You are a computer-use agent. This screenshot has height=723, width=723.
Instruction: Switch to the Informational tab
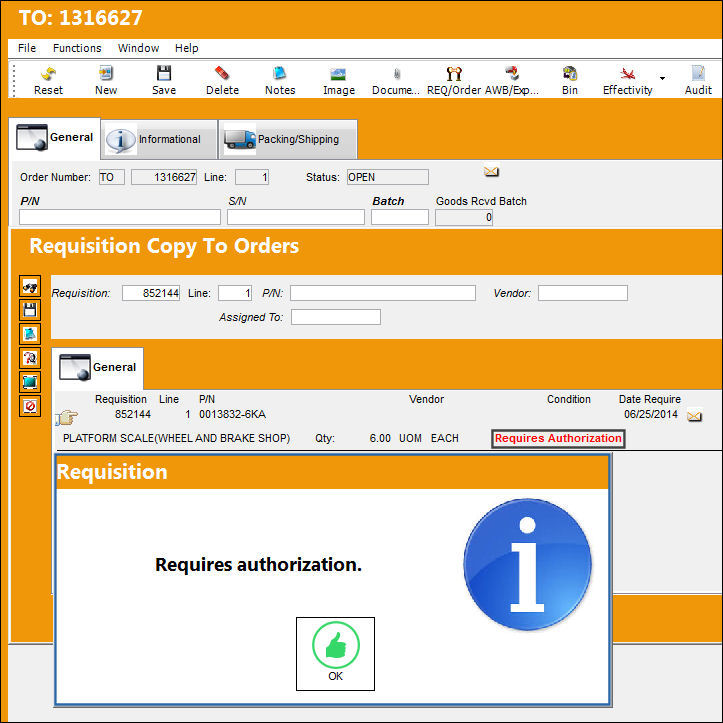point(159,139)
